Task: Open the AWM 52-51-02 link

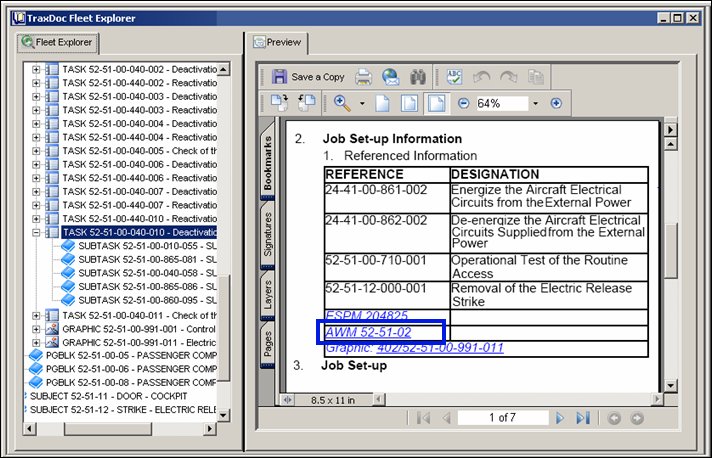Action: pos(368,332)
